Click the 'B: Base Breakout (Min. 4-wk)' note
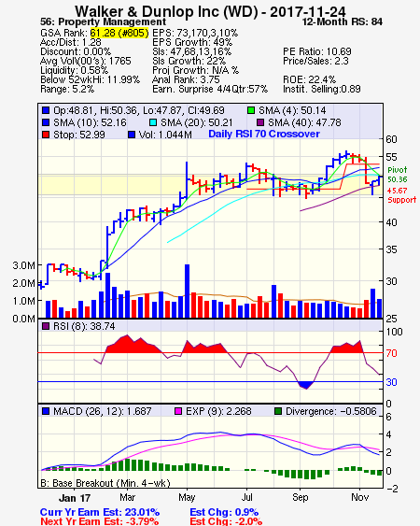The image size is (420, 526). coord(105,483)
